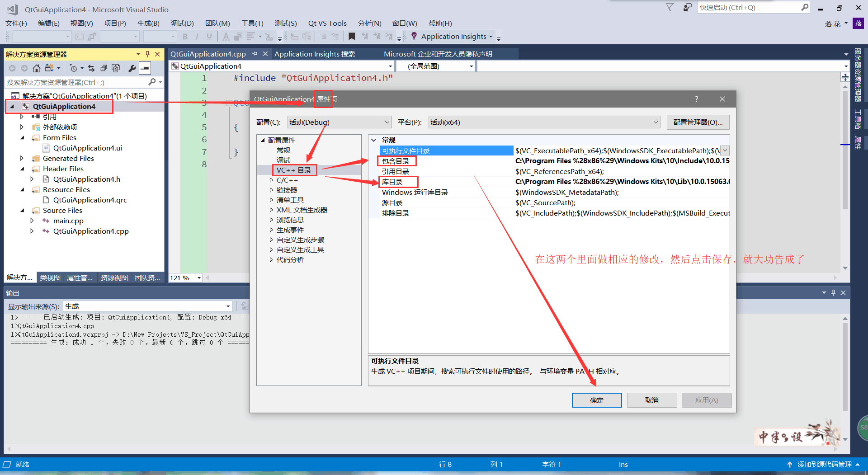The image size is (868, 475).
Task: Toggle bookmark with the black bookmark icon
Action: point(352,36)
